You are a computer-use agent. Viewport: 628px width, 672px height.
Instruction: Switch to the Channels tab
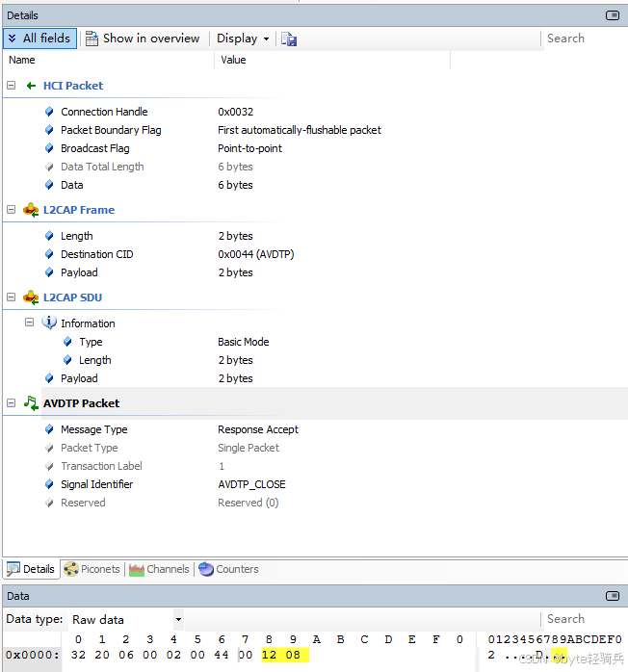pyautogui.click(x=159, y=569)
